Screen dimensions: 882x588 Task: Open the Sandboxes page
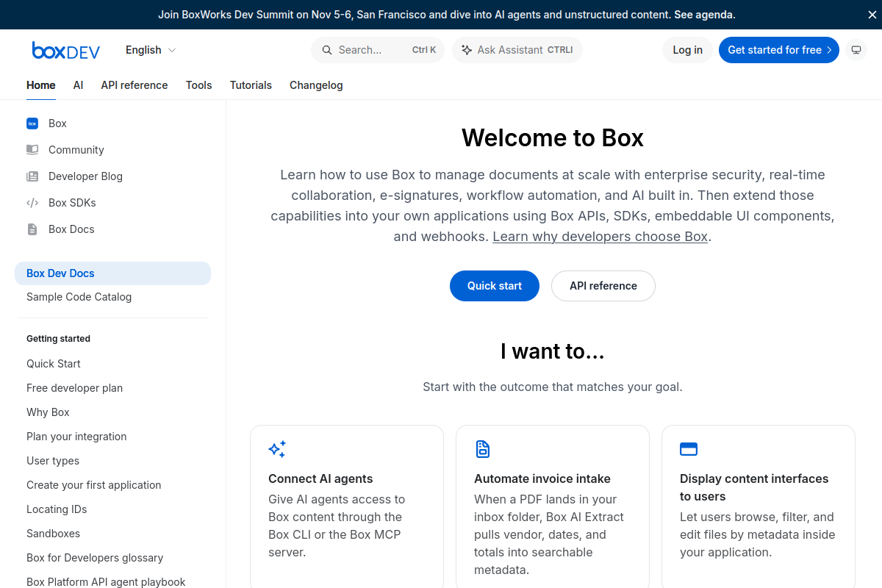53,534
